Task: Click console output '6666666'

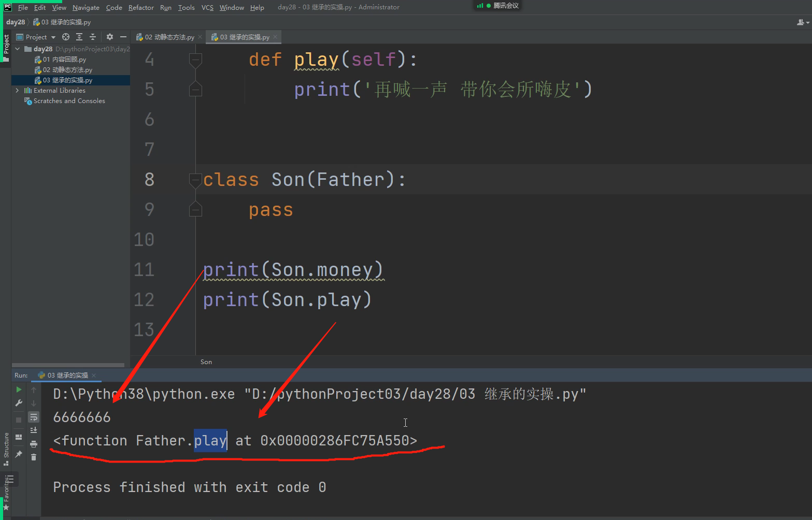Action: tap(82, 417)
